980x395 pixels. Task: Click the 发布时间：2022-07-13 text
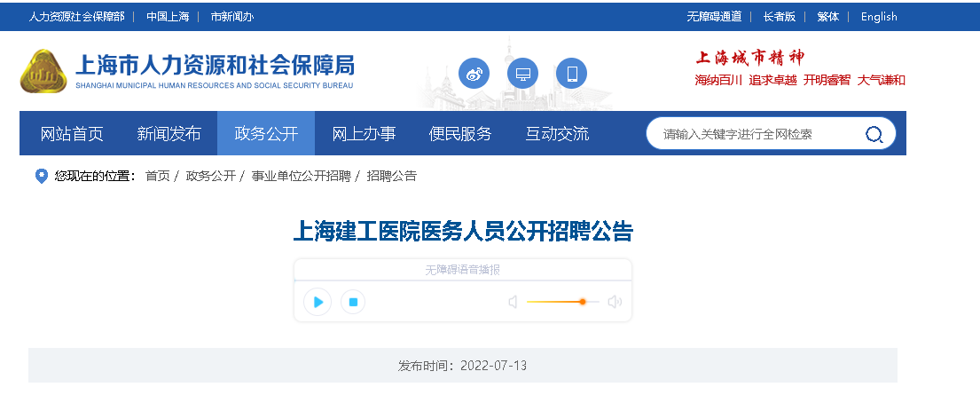462,366
